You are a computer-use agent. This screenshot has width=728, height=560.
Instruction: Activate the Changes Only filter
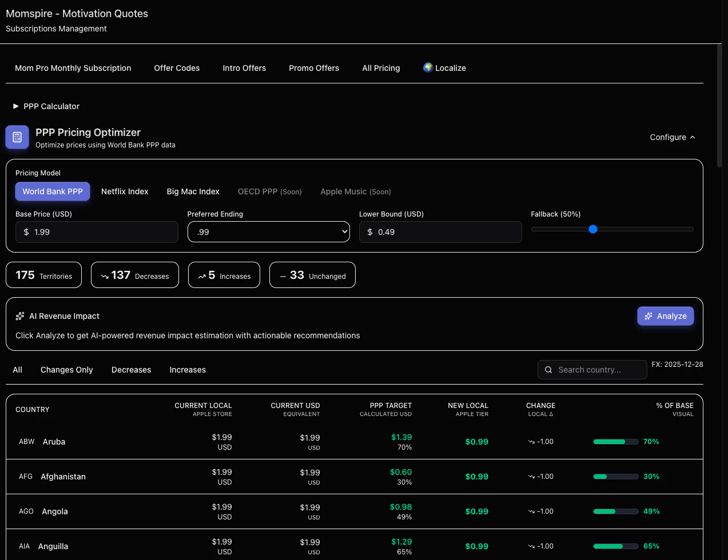pos(66,370)
